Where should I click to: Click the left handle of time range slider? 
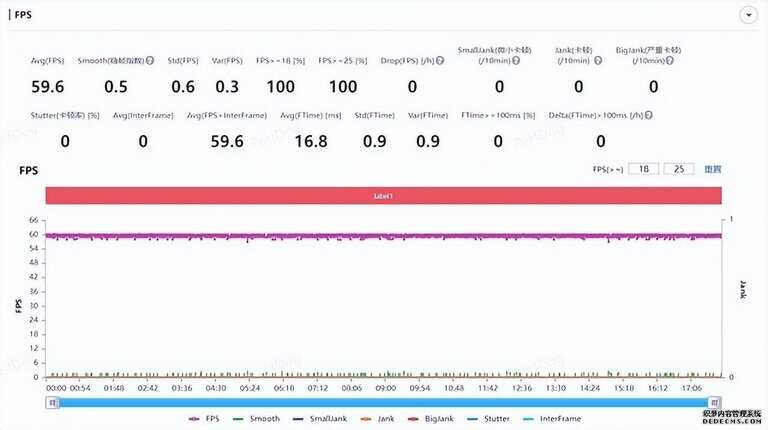[52, 403]
